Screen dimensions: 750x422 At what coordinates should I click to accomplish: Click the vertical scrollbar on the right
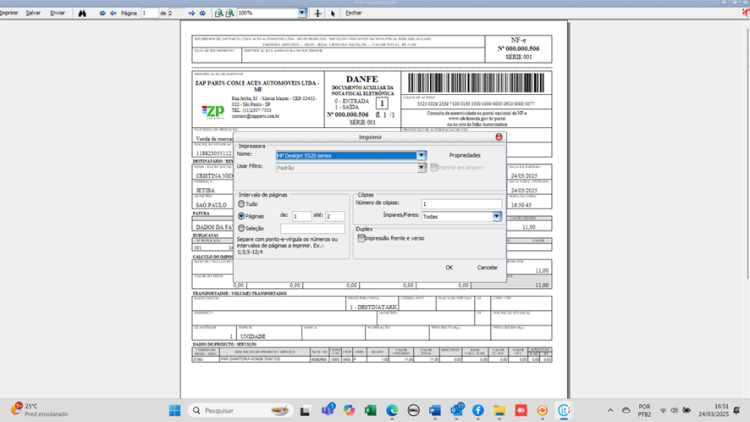tap(747, 153)
